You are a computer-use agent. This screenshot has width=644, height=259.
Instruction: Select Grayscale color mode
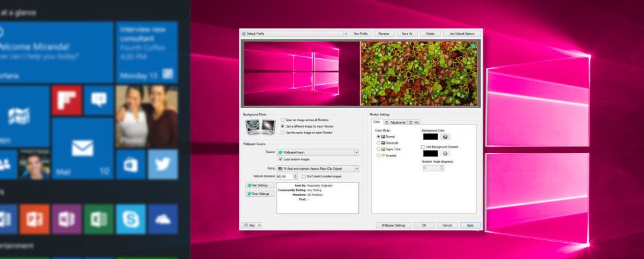click(x=387, y=143)
